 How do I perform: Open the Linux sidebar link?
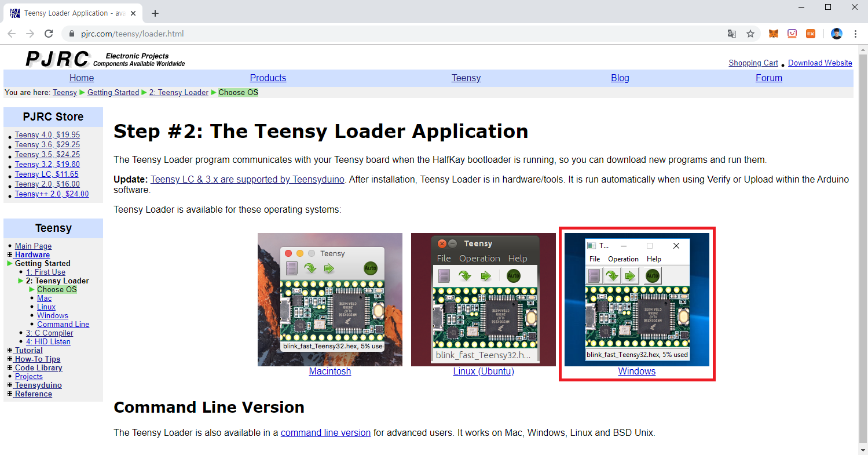tap(46, 307)
